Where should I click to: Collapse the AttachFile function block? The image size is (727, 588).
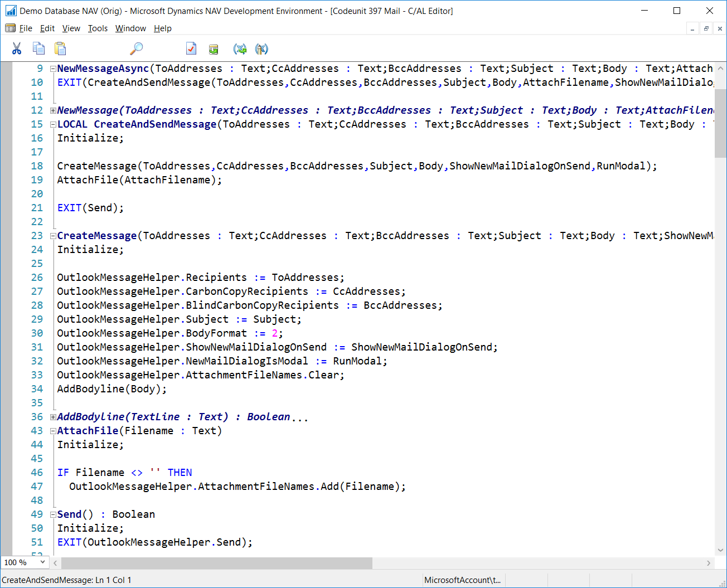coord(53,431)
